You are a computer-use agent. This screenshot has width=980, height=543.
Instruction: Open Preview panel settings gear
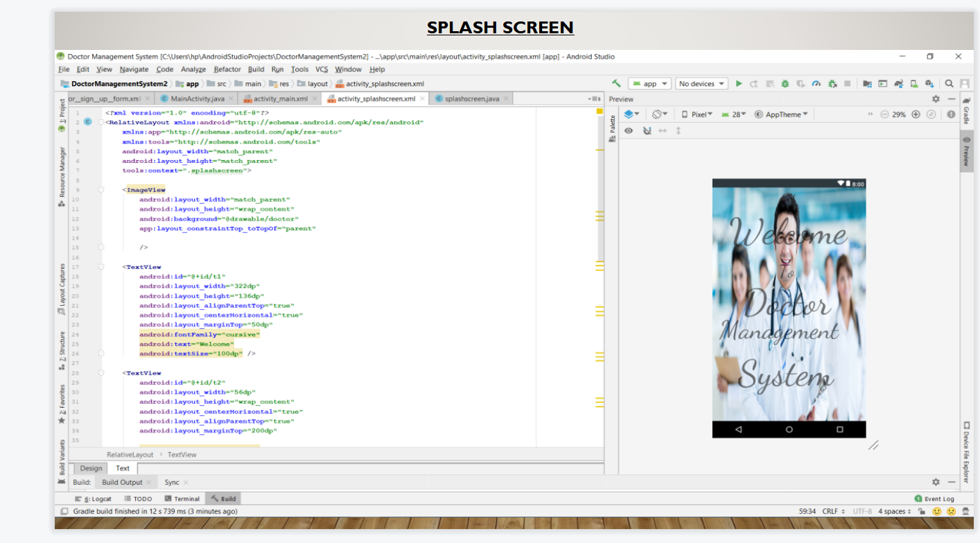[x=936, y=99]
